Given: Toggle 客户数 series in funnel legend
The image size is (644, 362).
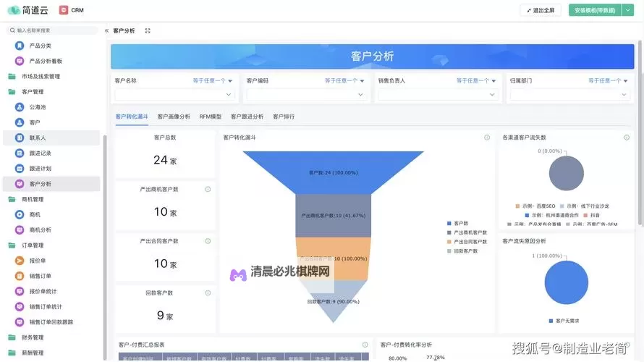Looking at the screenshot, I should pos(457,224).
